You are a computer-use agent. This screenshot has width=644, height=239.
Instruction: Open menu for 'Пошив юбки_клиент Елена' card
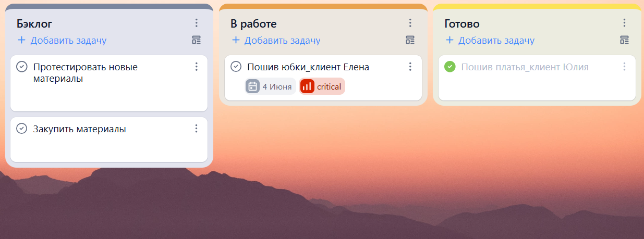(410, 67)
